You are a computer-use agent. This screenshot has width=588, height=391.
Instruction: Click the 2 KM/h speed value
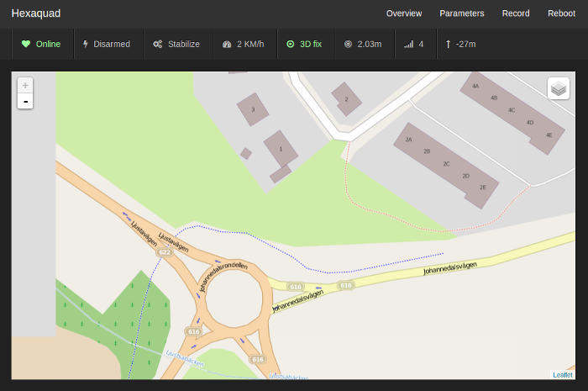[250, 44]
